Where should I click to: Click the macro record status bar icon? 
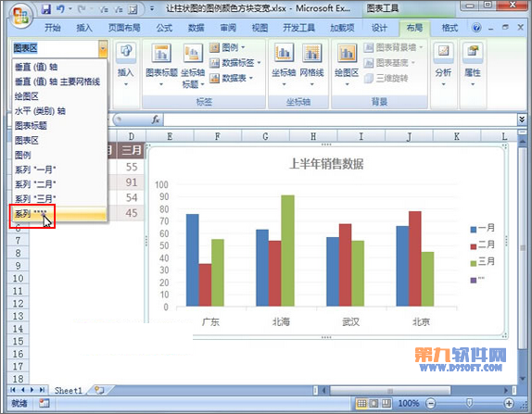(x=44, y=403)
